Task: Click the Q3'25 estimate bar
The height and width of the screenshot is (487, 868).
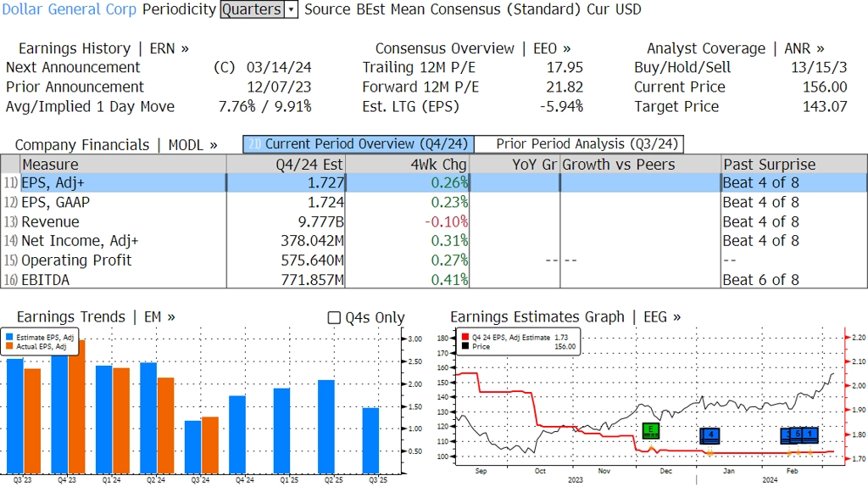Action: (371, 440)
